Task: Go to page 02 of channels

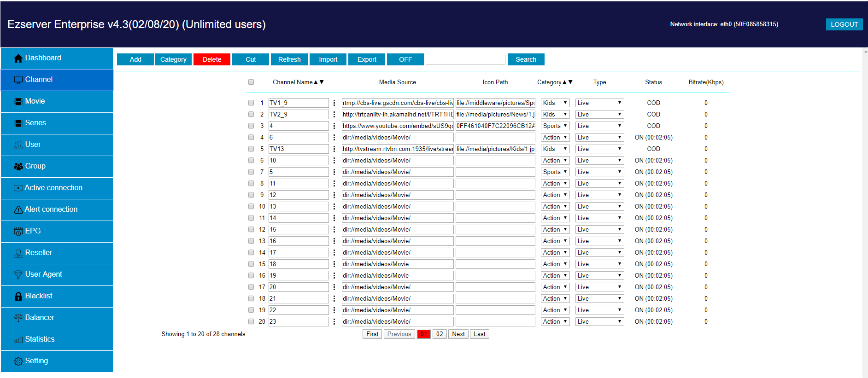Action: click(440, 334)
